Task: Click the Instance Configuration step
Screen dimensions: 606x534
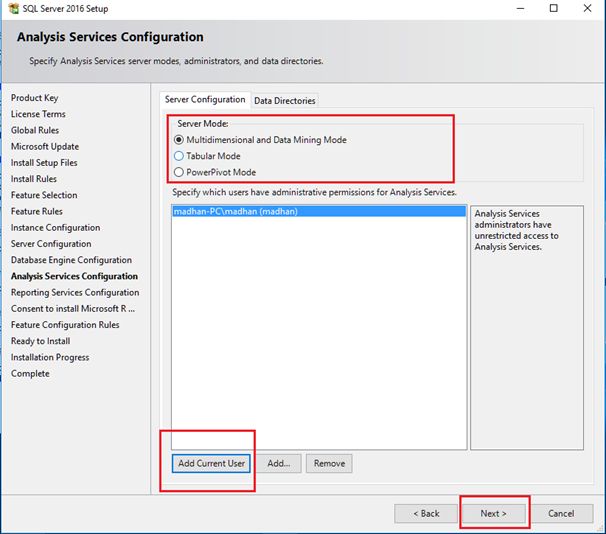Action: tap(55, 228)
